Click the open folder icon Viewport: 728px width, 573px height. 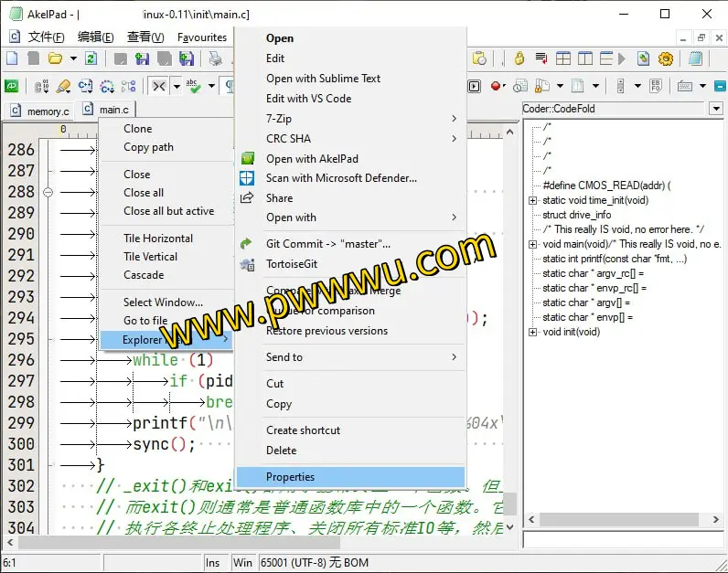[55, 58]
